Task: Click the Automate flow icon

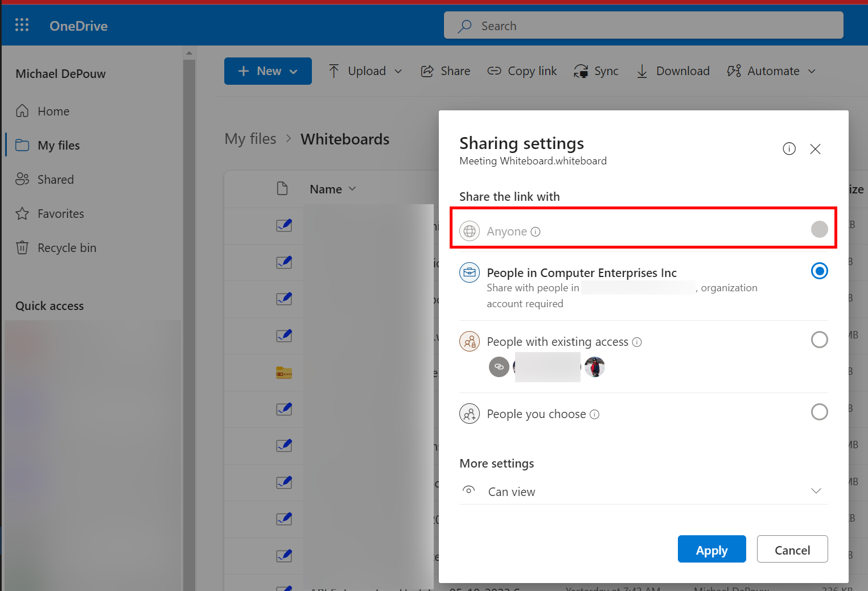Action: tap(734, 71)
